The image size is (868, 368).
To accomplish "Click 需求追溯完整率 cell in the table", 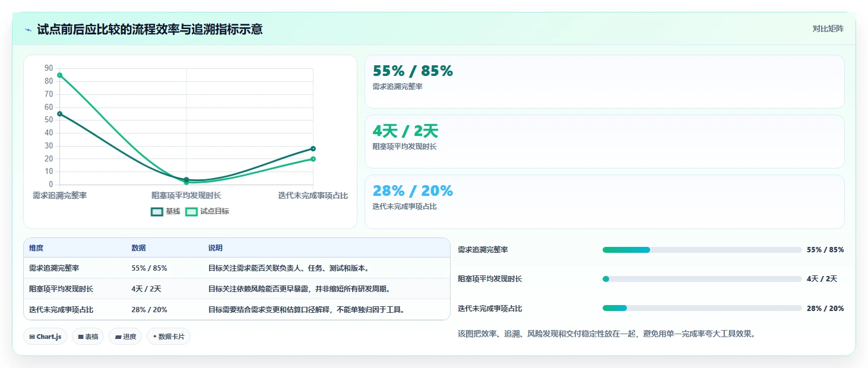I will click(x=54, y=268).
